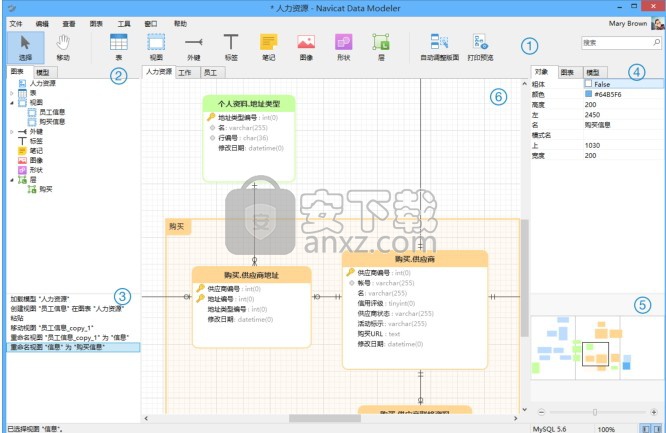666x433 pixels.
Task: Switch to 员工 diagram tab
Action: click(x=211, y=73)
